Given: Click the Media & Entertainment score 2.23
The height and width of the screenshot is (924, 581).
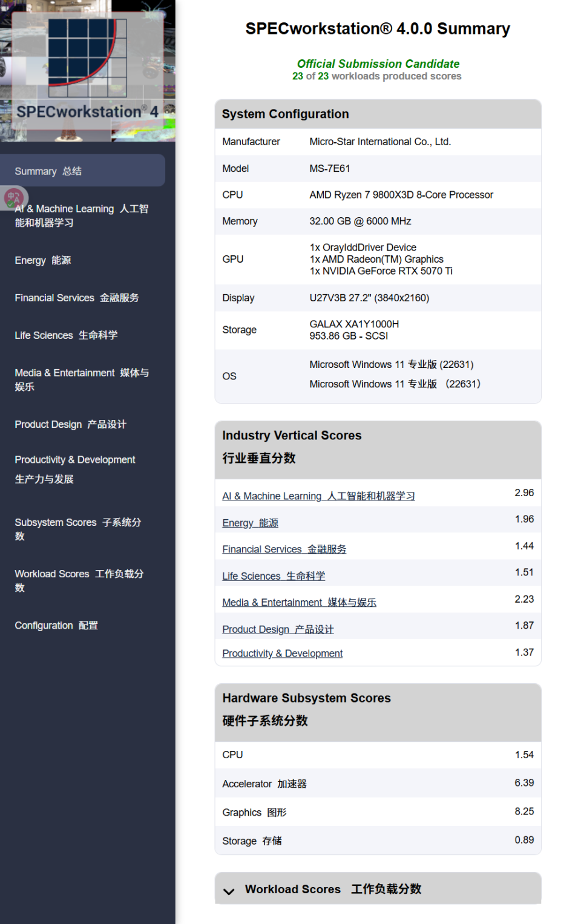Looking at the screenshot, I should pyautogui.click(x=524, y=599).
